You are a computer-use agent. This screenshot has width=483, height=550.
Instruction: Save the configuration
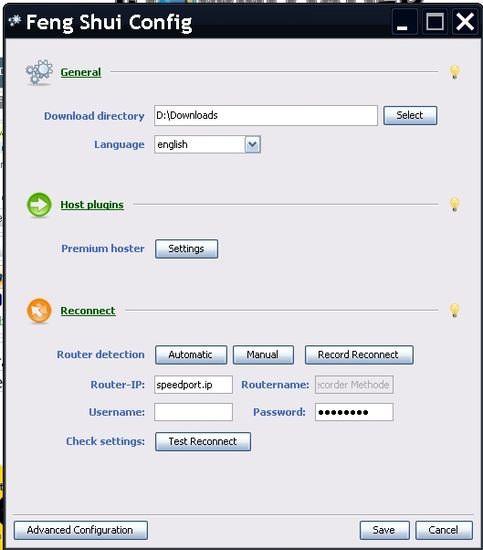384,530
